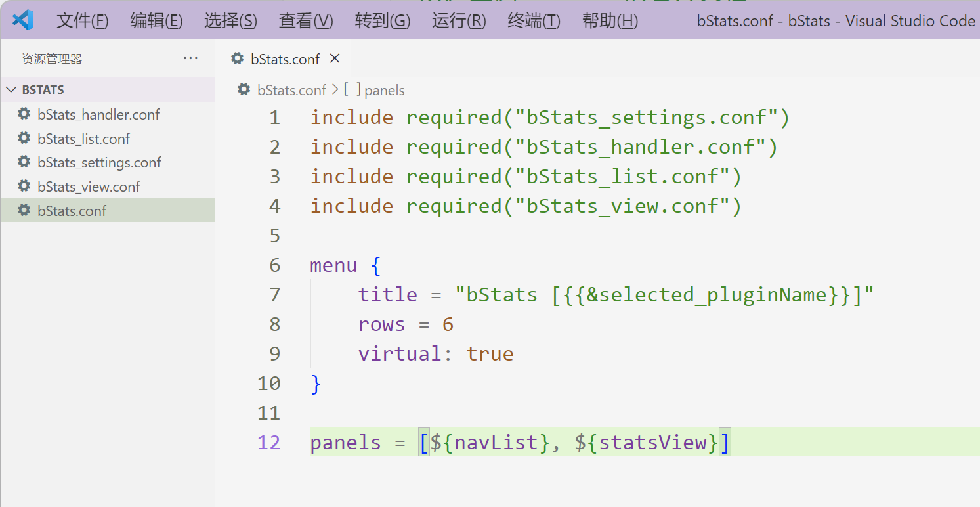
Task: Click the Visual Studio Code logo icon
Action: [x=23, y=20]
